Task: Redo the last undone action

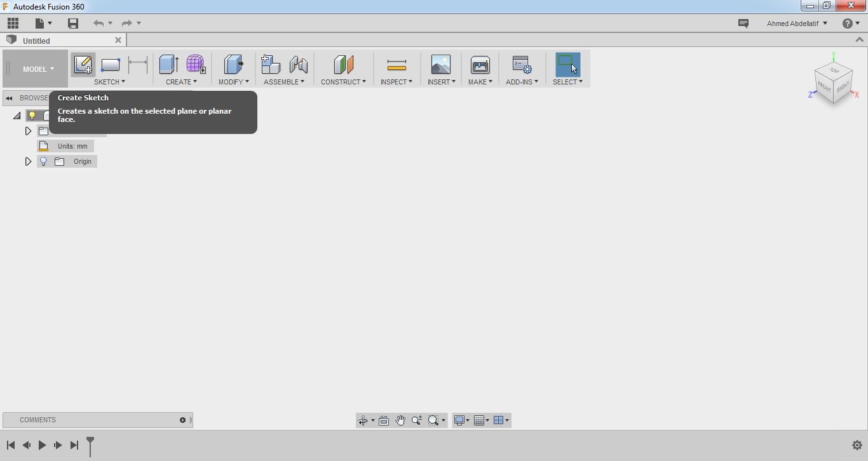Action: pos(127,23)
